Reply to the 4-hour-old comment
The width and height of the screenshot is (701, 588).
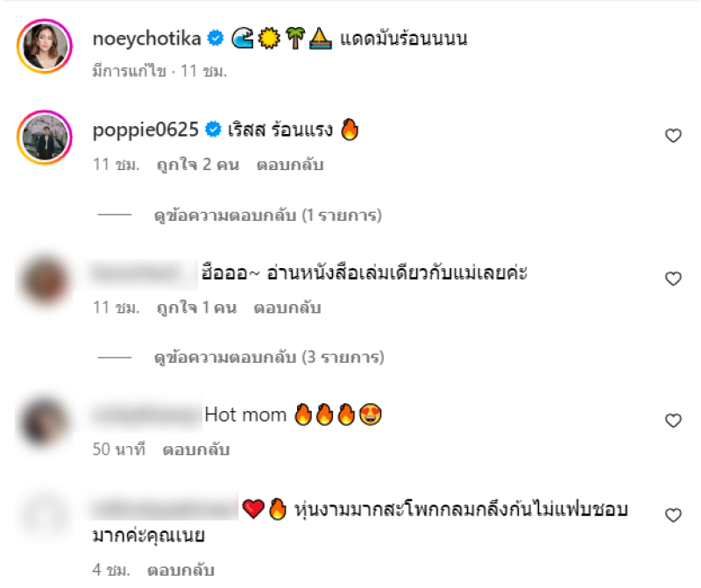click(x=181, y=570)
